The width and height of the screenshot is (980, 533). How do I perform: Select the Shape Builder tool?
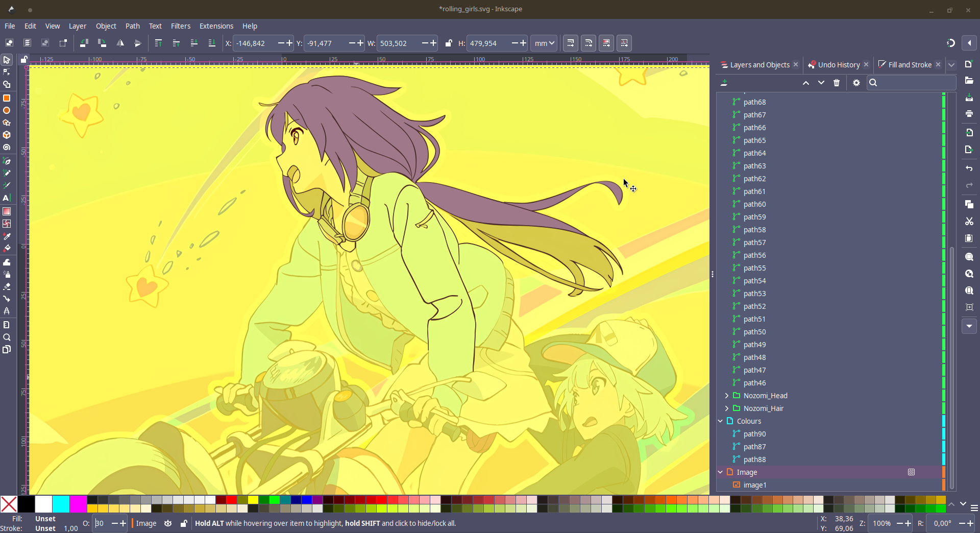click(7, 85)
